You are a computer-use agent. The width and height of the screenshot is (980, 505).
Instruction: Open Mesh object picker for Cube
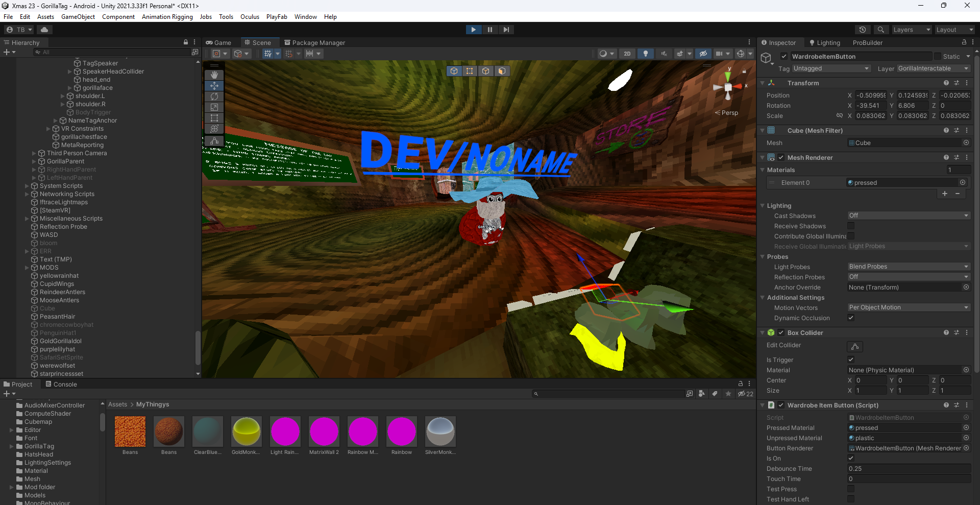[x=966, y=143]
